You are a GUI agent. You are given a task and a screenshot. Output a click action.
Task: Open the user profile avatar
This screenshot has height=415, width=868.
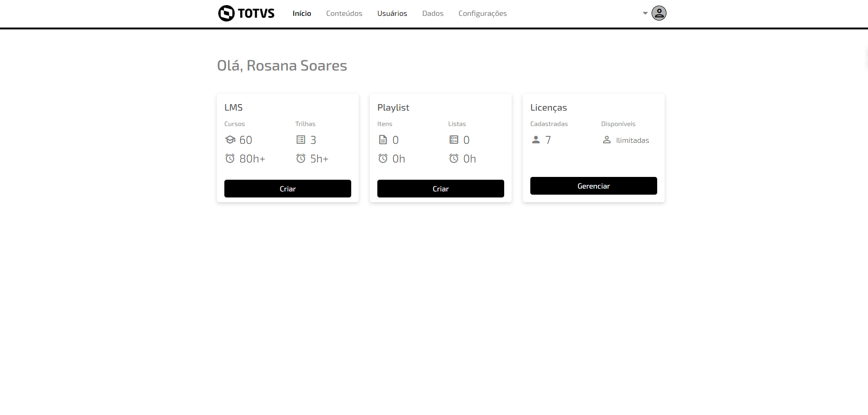pos(659,13)
